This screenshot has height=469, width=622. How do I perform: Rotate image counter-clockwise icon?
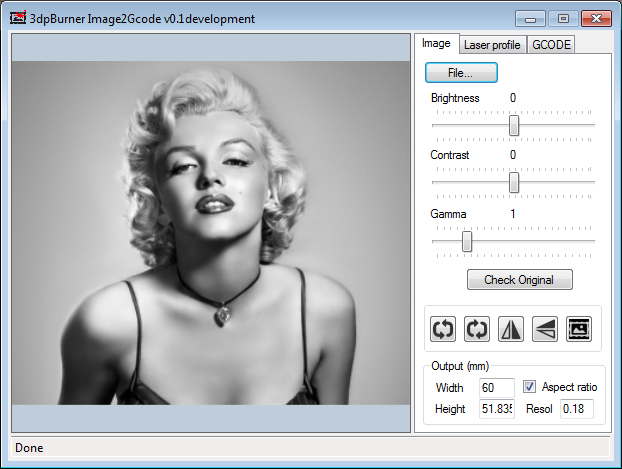coord(443,329)
